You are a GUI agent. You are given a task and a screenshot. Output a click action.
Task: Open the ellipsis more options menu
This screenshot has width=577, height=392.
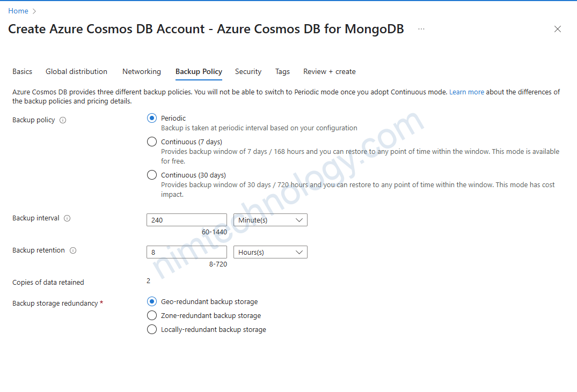[x=421, y=29]
